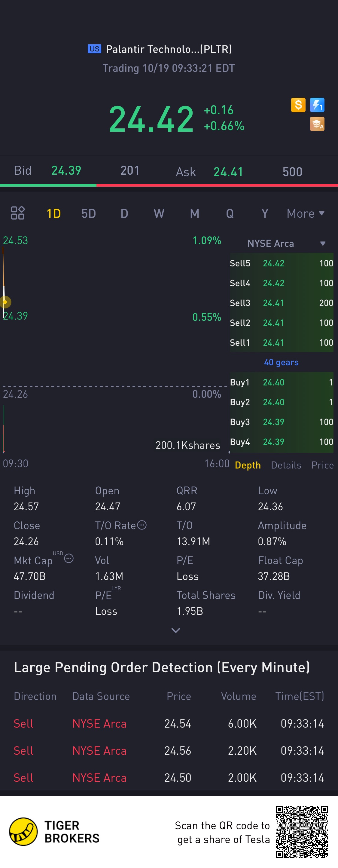Tap the 200.1Kshares volume label

click(x=188, y=445)
